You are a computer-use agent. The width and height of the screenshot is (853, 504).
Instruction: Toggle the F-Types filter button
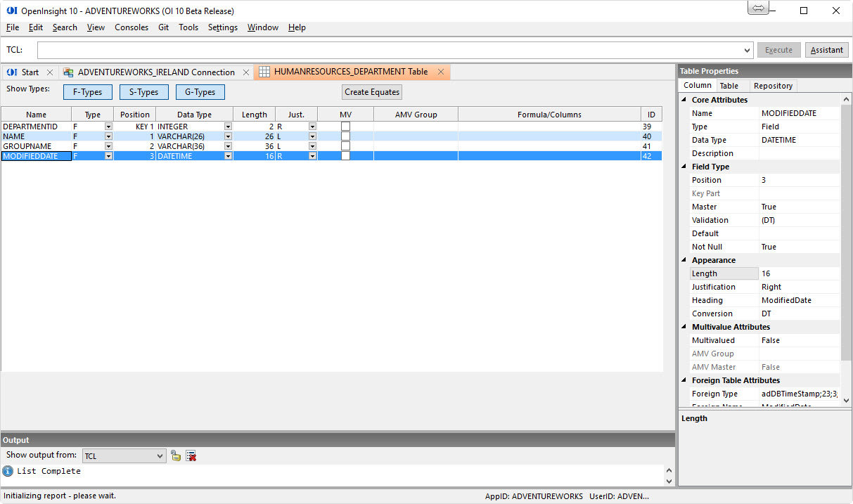click(87, 92)
